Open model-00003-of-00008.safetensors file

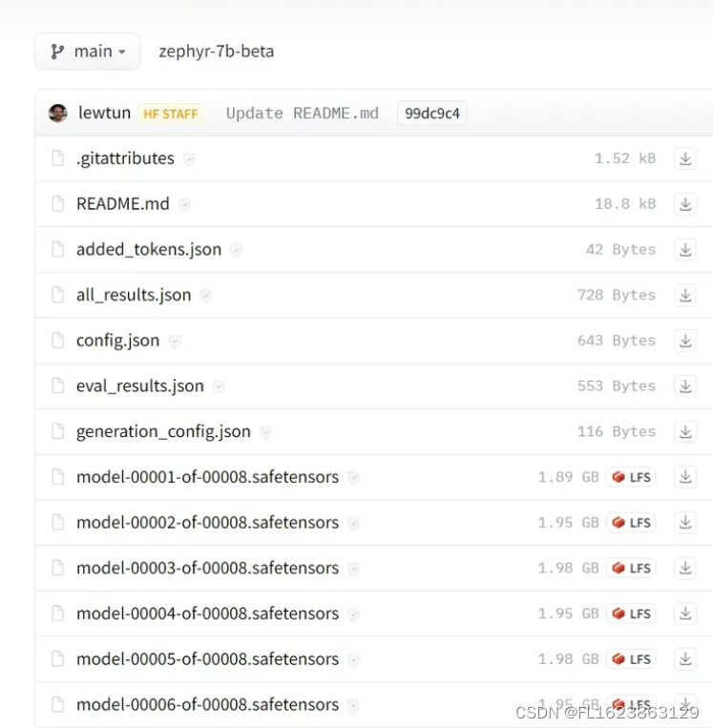[x=208, y=568]
